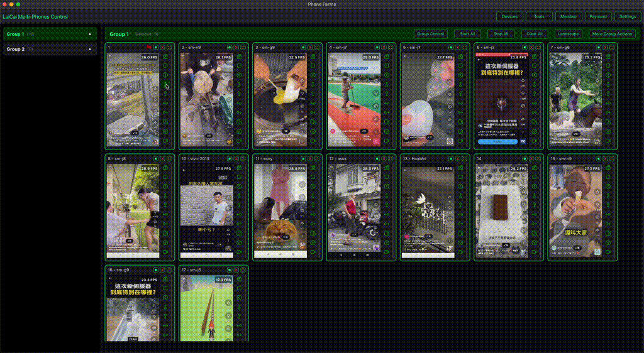Click the Start All button

[x=467, y=34]
